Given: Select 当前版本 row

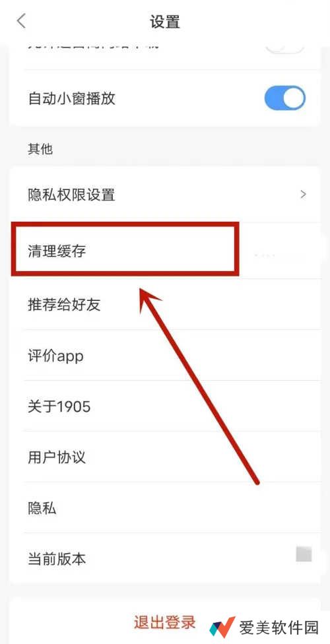Looking at the screenshot, I should tap(164, 559).
